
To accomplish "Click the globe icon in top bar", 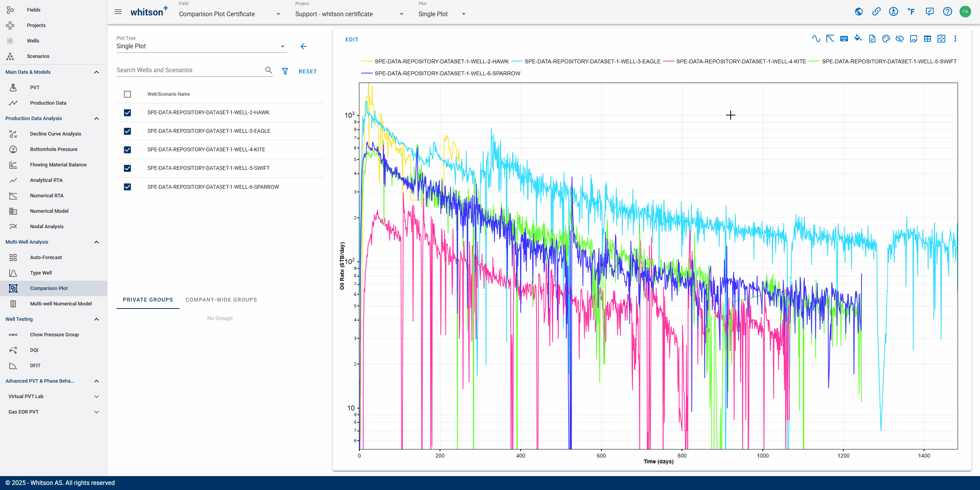I will click(859, 12).
